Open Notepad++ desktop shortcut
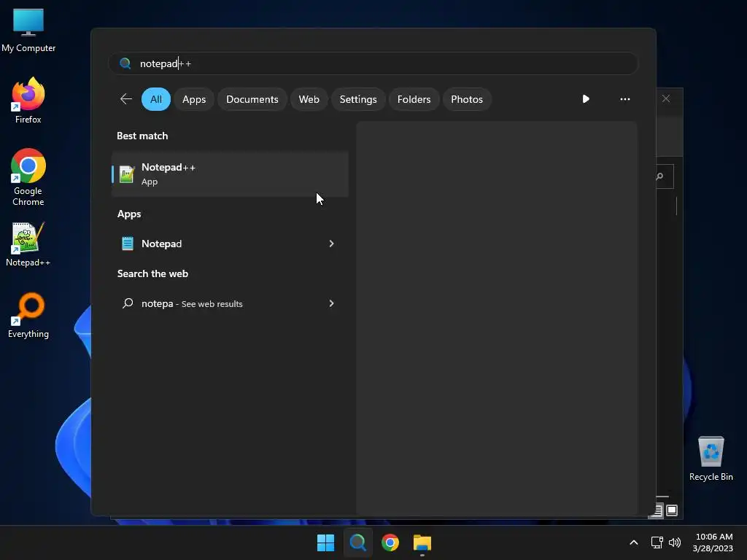747x560 pixels. point(28,244)
